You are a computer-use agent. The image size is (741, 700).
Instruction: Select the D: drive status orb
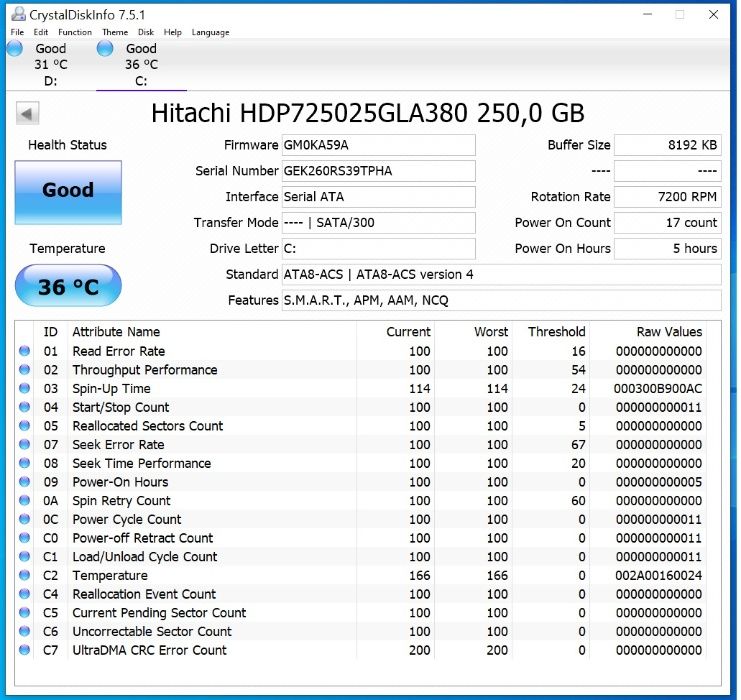pos(14,49)
